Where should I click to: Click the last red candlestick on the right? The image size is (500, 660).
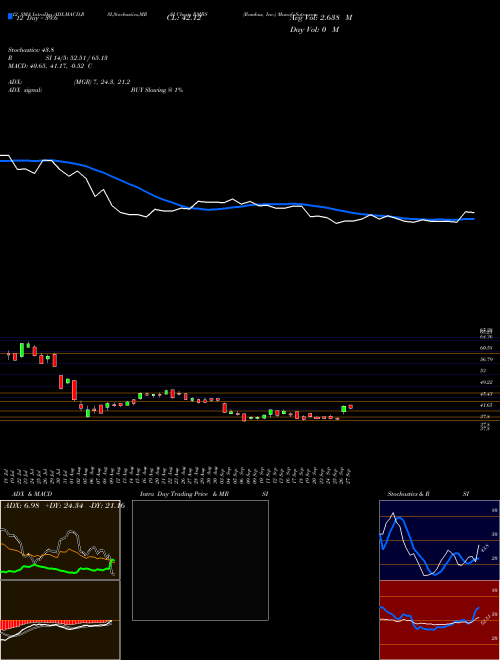pyautogui.click(x=351, y=407)
